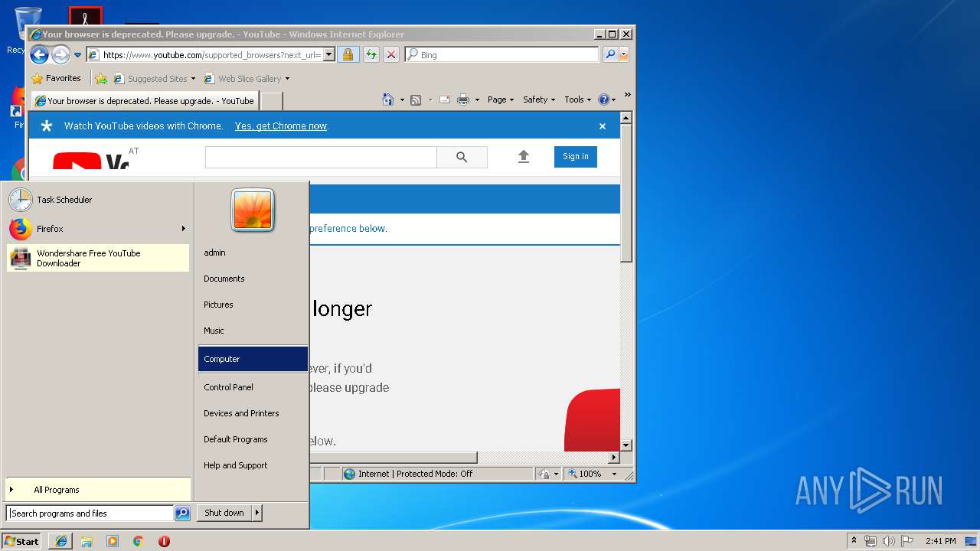Viewport: 980px width, 551px height.
Task: Click the Internet Explorer taskbar icon
Action: 60,541
